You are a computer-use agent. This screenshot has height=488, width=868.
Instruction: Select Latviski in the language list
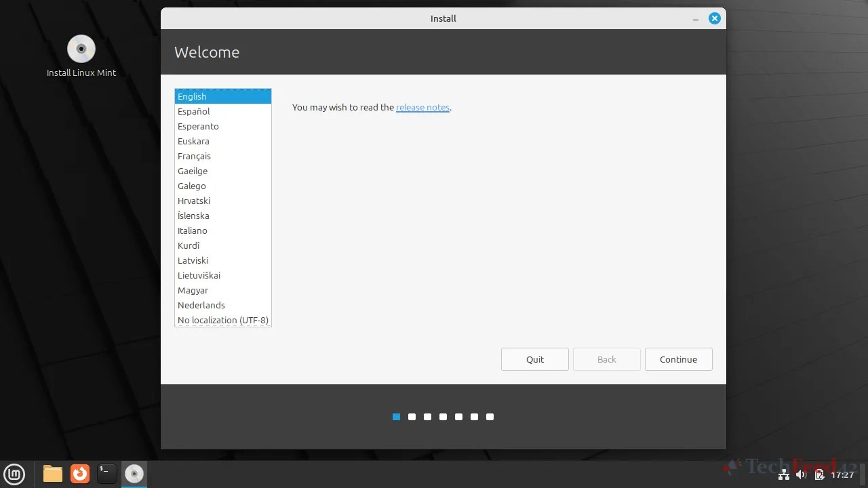pyautogui.click(x=223, y=260)
